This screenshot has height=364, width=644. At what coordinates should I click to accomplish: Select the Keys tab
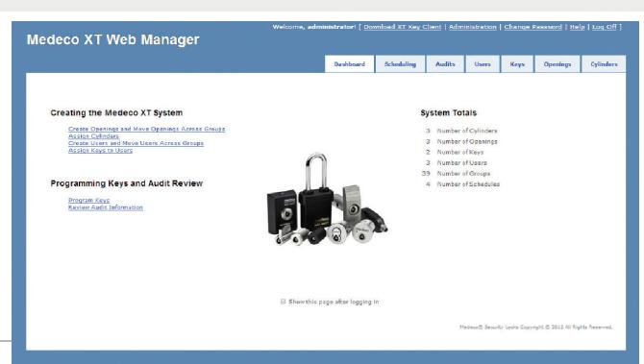point(517,64)
